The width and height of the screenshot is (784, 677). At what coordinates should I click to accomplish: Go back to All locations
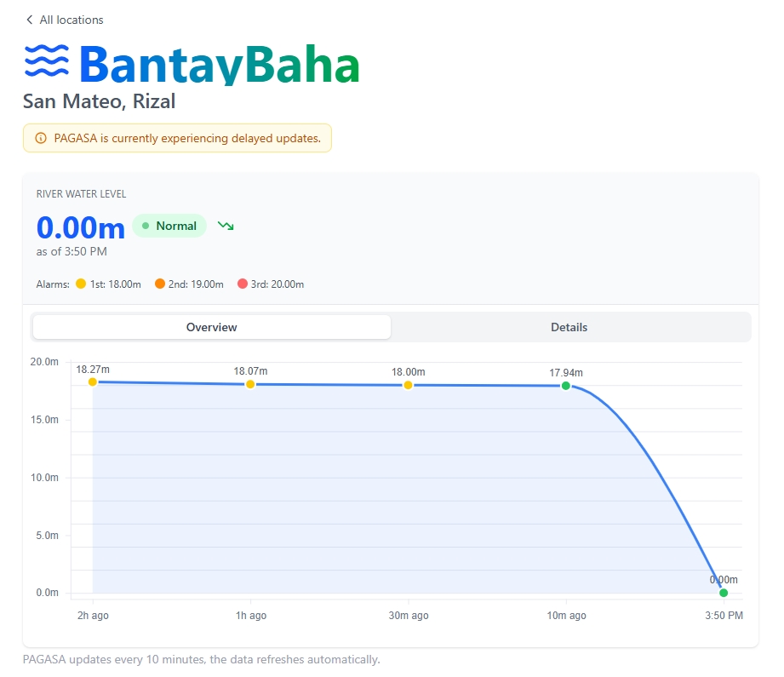65,20
